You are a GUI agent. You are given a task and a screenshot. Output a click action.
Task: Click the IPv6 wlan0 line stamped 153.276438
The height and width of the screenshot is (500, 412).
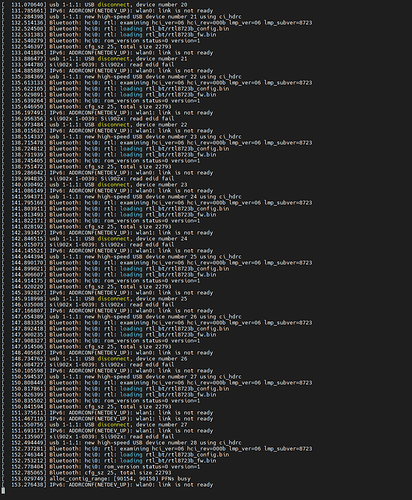107,485
